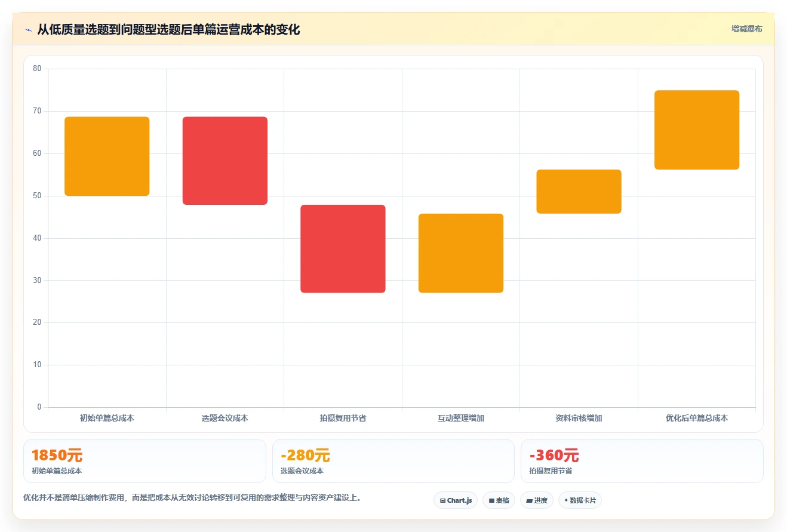The height and width of the screenshot is (532, 787).
Task: Click the orange 互动整理增加 bar
Action: [x=461, y=253]
